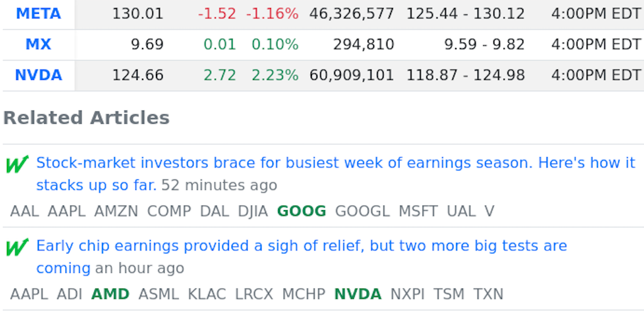Click the AMZN ticker tag

coord(116,211)
